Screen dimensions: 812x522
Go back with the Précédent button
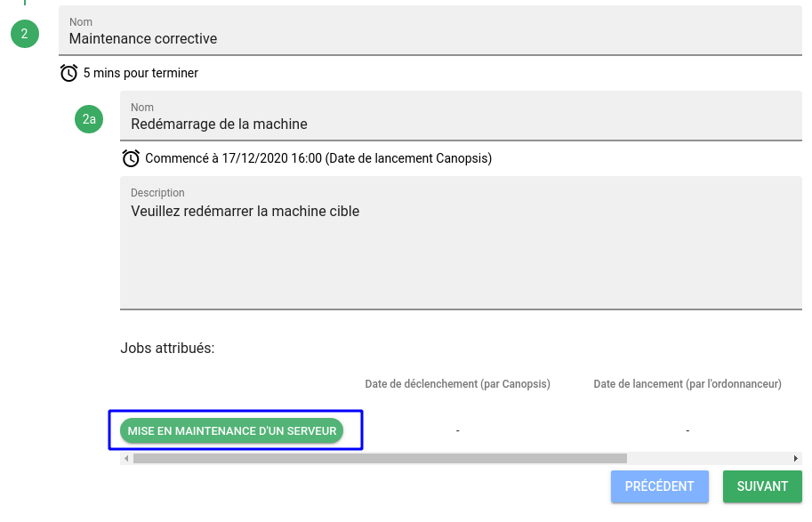click(659, 486)
